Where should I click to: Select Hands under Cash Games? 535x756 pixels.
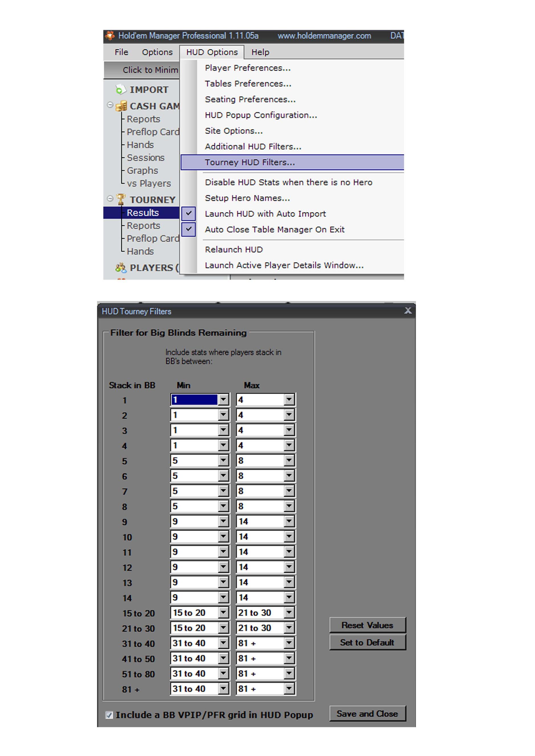pyautogui.click(x=140, y=145)
